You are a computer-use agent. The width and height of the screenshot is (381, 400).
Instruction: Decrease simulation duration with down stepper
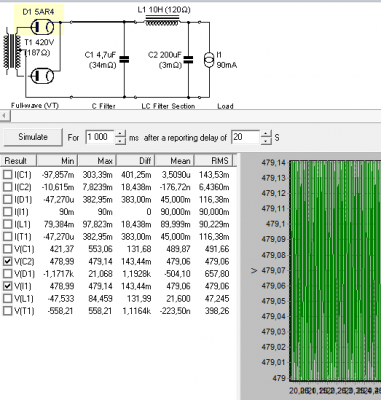coord(121,141)
